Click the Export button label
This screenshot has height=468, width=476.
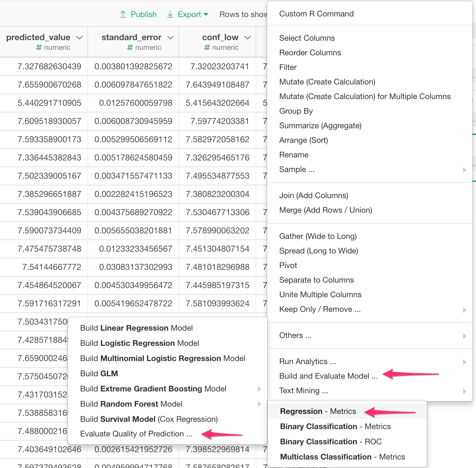point(189,14)
